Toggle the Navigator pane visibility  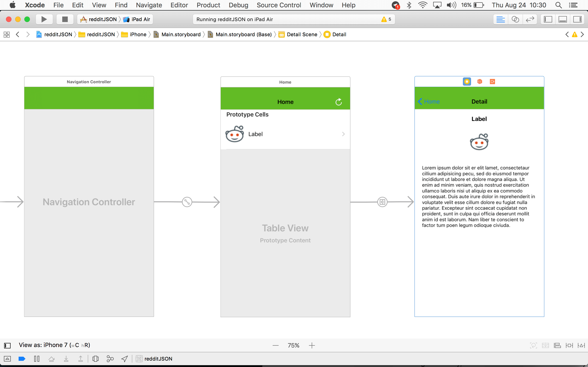click(548, 19)
